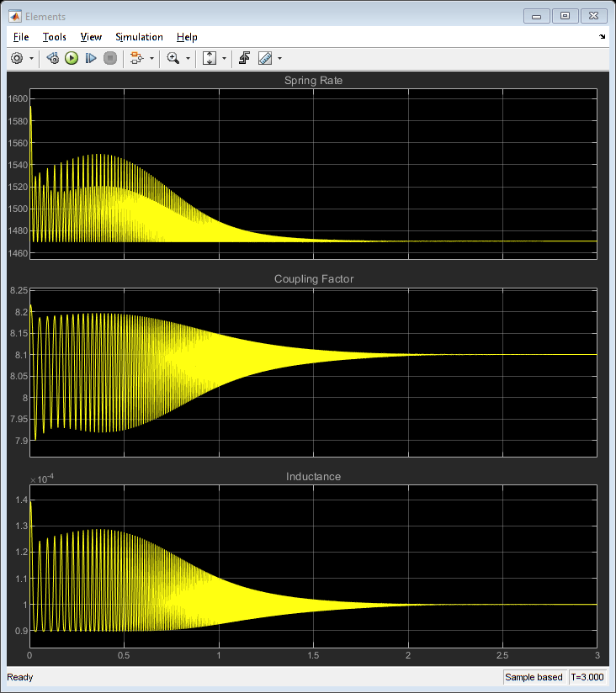Click the 1.5 x-axis tick label
Image resolution: width=616 pixels, height=693 pixels.
click(x=313, y=655)
